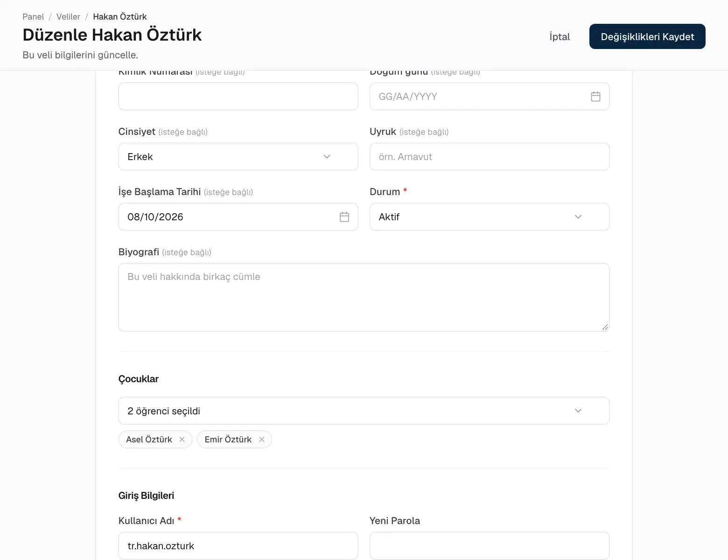Go to Panel breadcrumb link
Screen dimensions: 728x560
[x=33, y=17]
